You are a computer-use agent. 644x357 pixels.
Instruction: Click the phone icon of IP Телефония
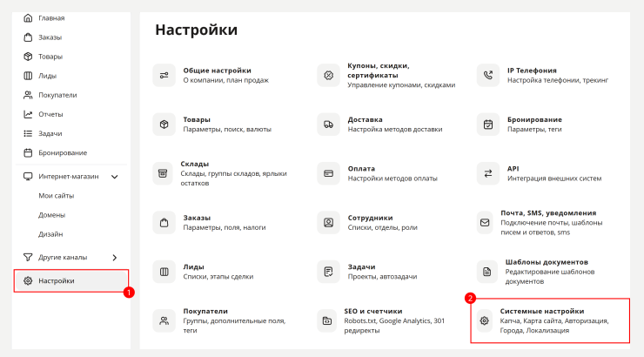[488, 75]
